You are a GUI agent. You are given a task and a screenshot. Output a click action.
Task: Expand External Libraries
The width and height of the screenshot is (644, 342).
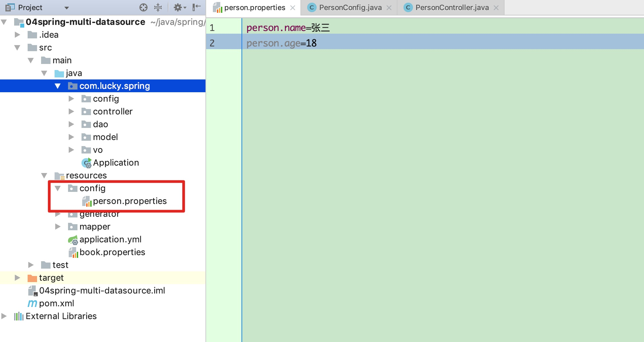pos(4,316)
